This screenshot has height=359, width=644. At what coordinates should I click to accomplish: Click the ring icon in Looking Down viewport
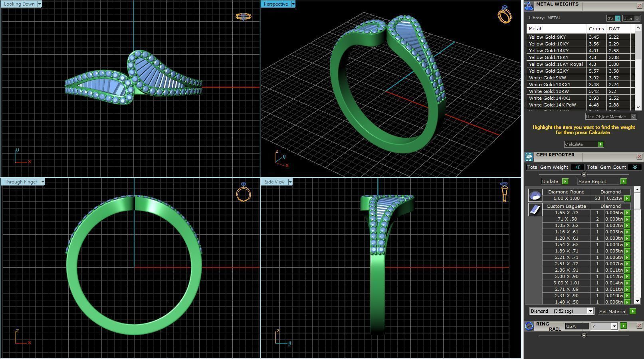(244, 17)
